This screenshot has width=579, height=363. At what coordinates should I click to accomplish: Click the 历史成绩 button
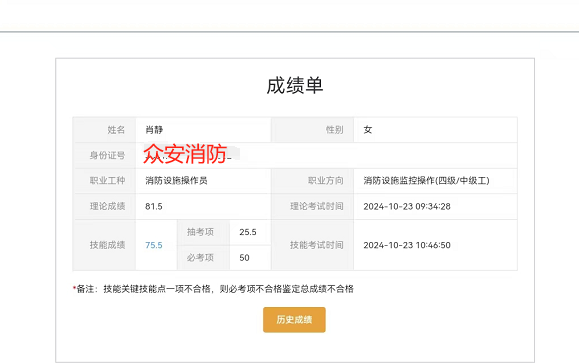[294, 320]
